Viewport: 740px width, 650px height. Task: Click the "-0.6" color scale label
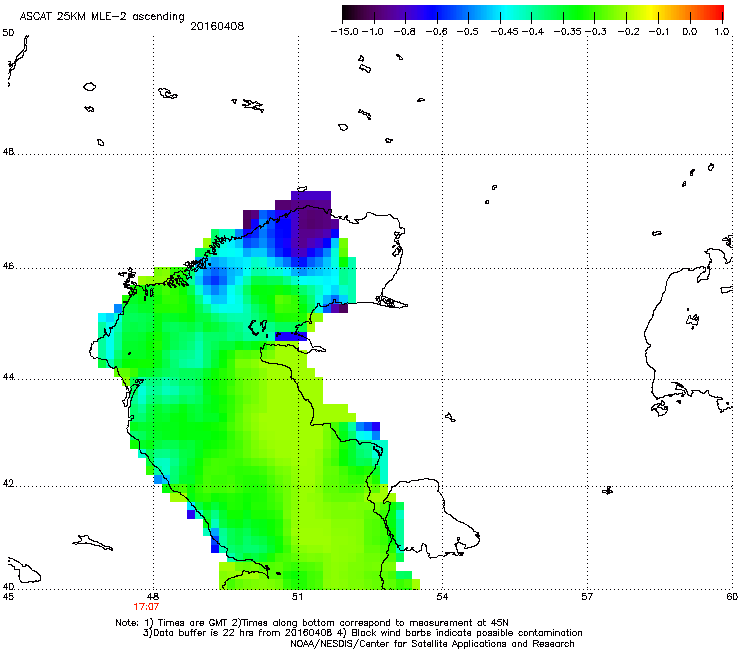pos(437,32)
